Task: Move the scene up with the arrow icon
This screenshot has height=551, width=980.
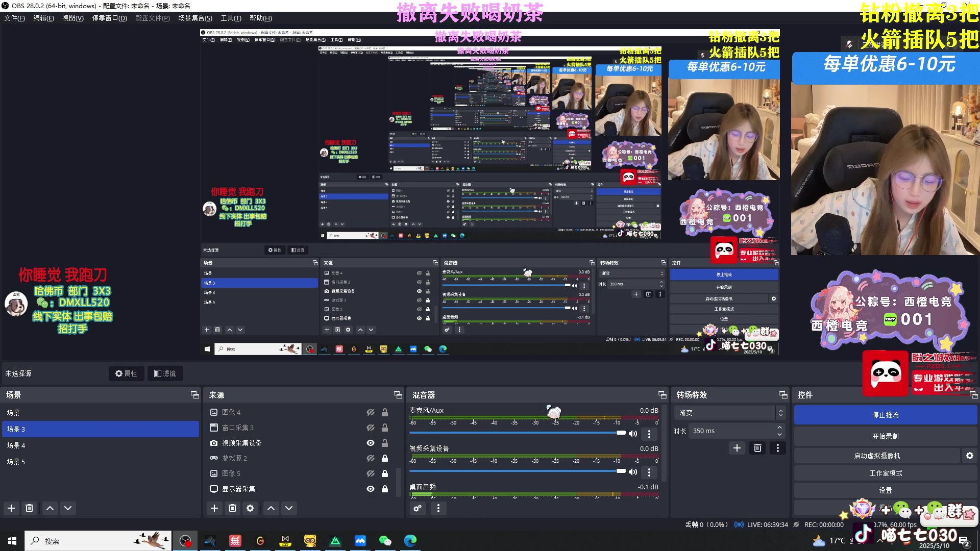Action: point(50,508)
